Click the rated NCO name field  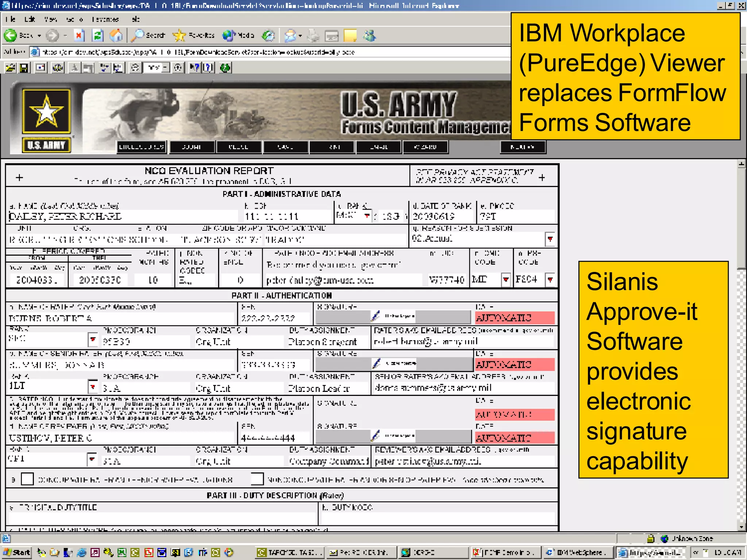(x=123, y=216)
